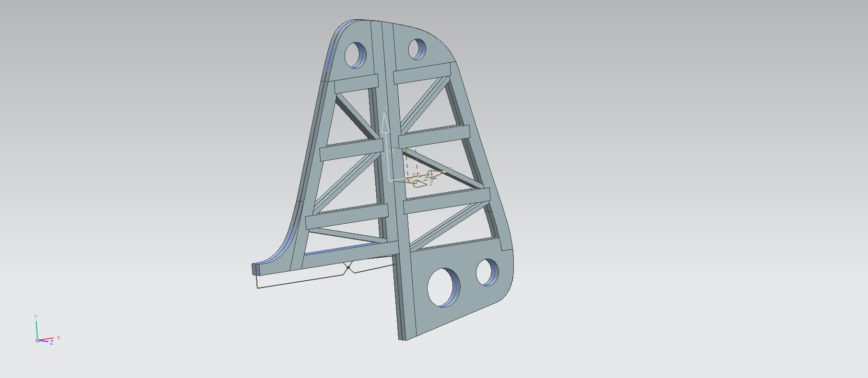Select the largest circular hole at bottom right

pyautogui.click(x=442, y=287)
